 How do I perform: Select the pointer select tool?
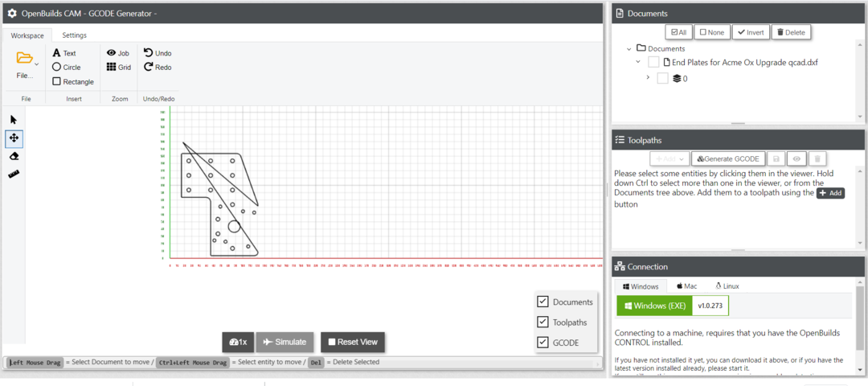[x=14, y=120]
